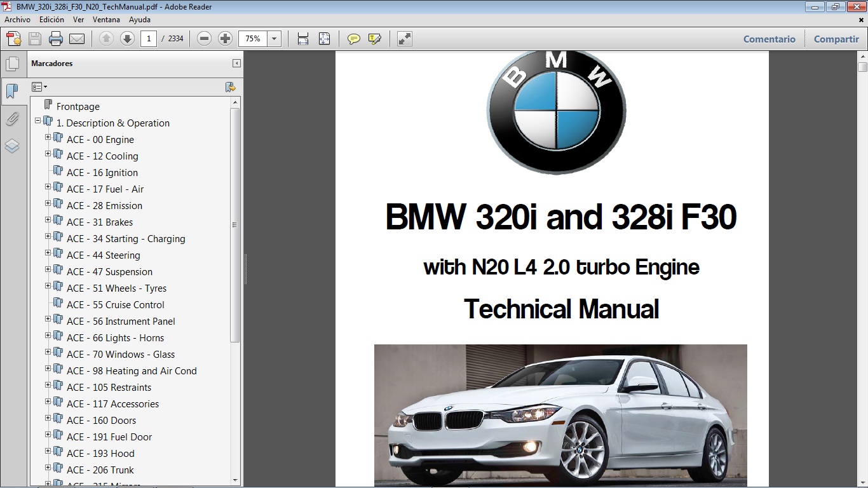Go to next page arrow

tap(127, 39)
